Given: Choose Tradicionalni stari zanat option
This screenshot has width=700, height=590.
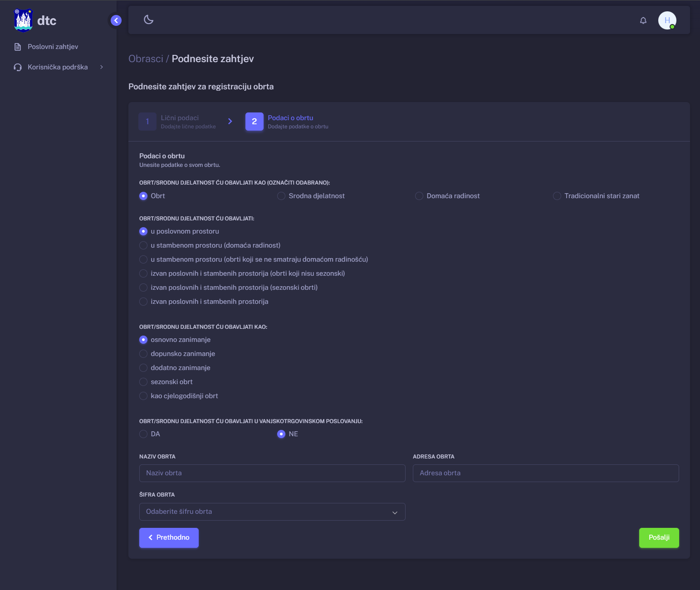Looking at the screenshot, I should point(557,196).
